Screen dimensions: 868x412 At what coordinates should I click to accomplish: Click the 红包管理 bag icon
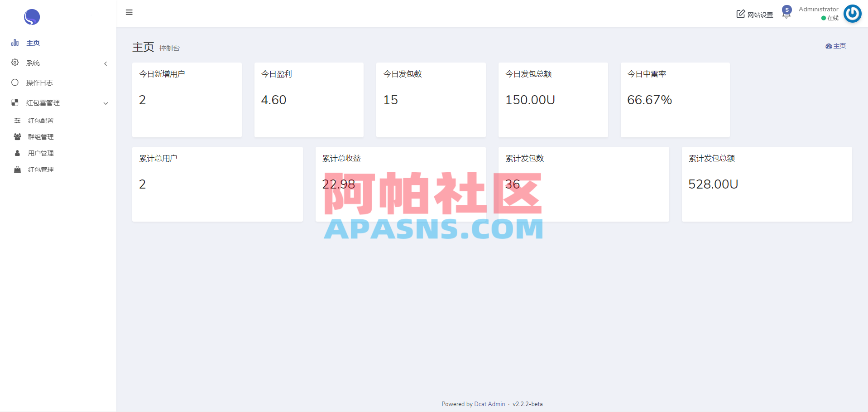click(x=17, y=170)
